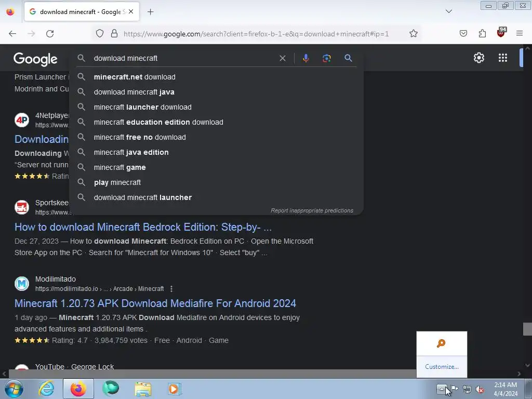
Task: Open the uBlock Origin extension icon
Action: coord(501,32)
